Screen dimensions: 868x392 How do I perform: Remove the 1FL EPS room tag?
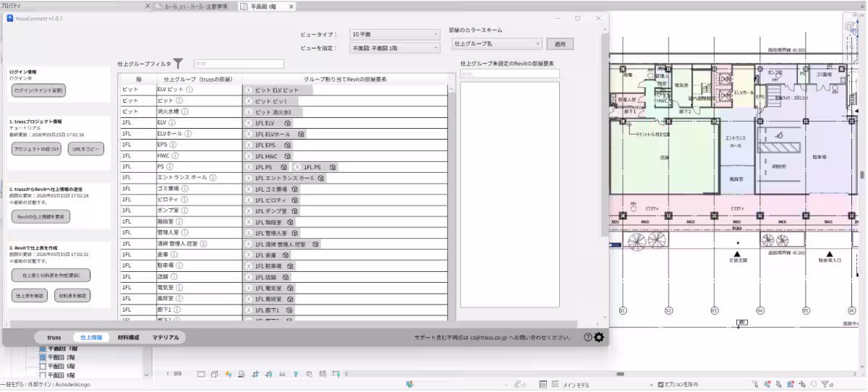tap(250, 145)
